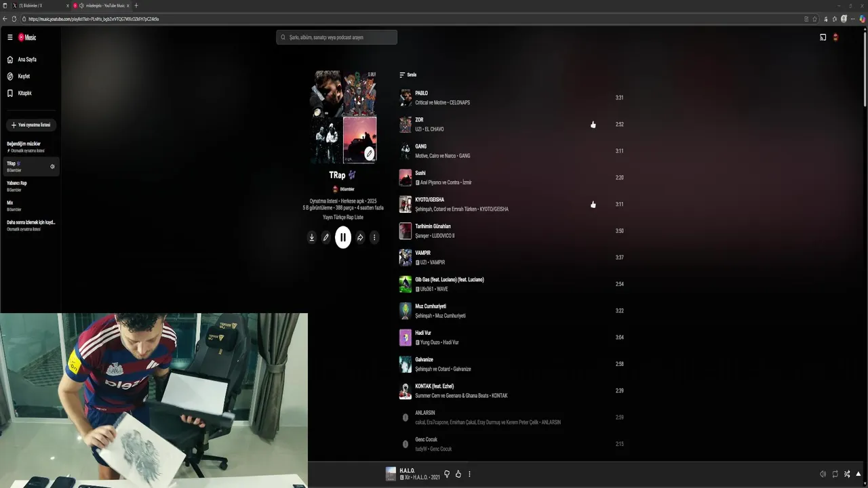
Task: Open the hamburger guide menu
Action: (x=9, y=37)
